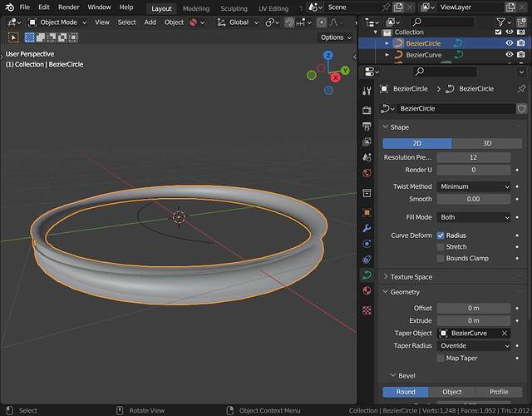
Task: Clear the BezierCurve taper object
Action: (x=505, y=333)
